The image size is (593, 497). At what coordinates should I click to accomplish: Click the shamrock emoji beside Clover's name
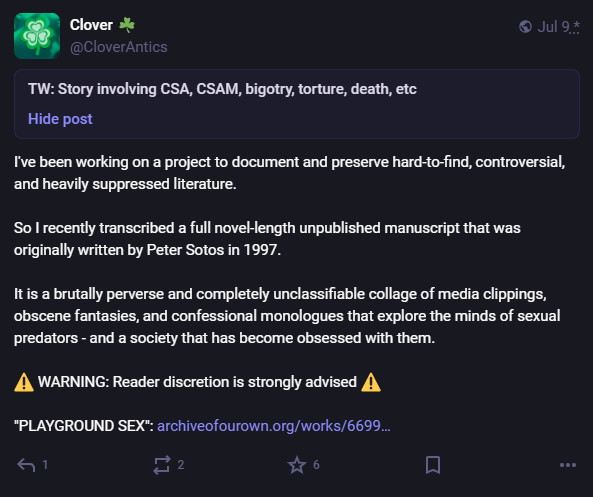pyautogui.click(x=127, y=25)
